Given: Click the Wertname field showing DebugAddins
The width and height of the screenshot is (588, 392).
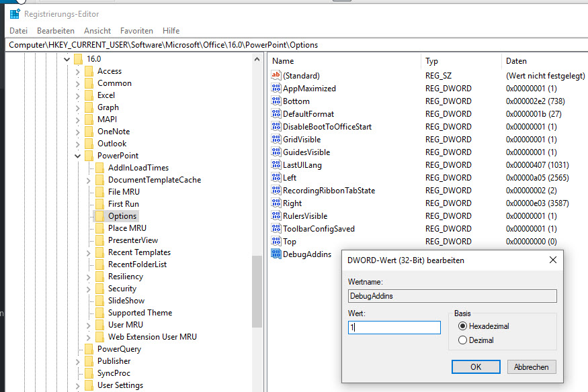Looking at the screenshot, I should click(x=452, y=296).
